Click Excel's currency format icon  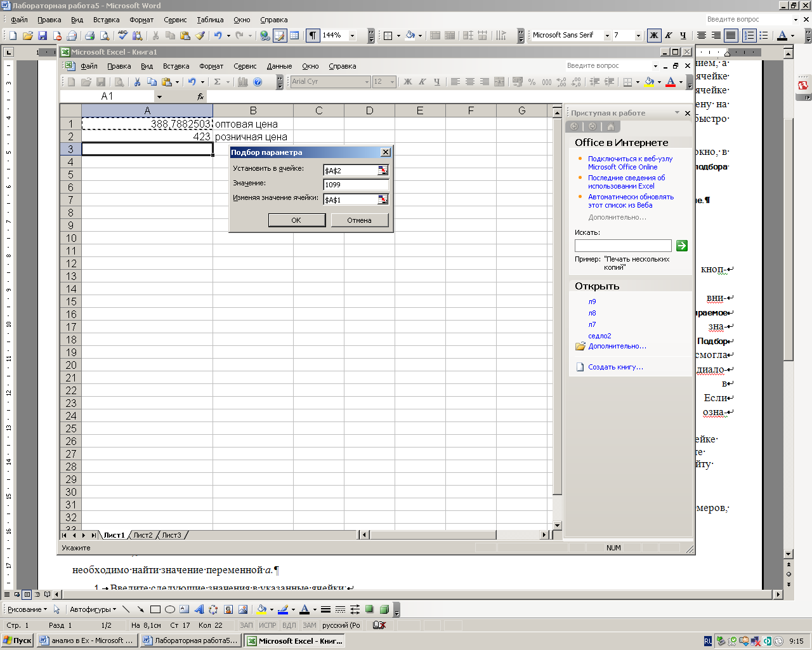coord(517,82)
